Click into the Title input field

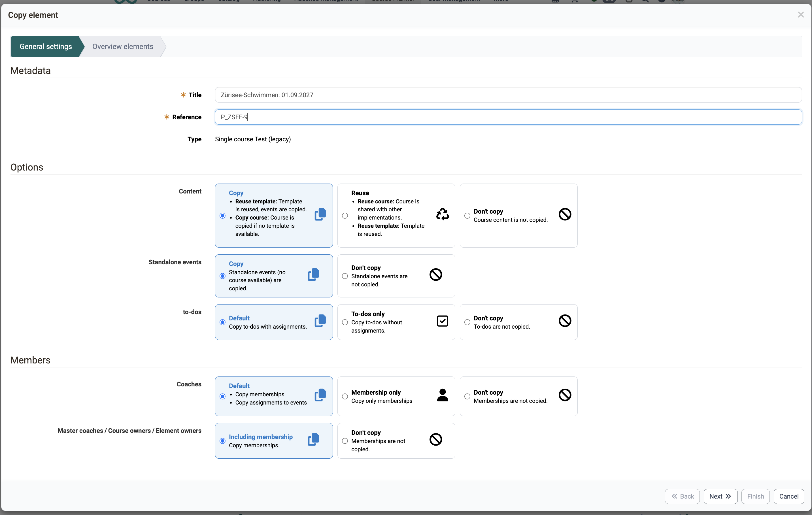pyautogui.click(x=508, y=95)
